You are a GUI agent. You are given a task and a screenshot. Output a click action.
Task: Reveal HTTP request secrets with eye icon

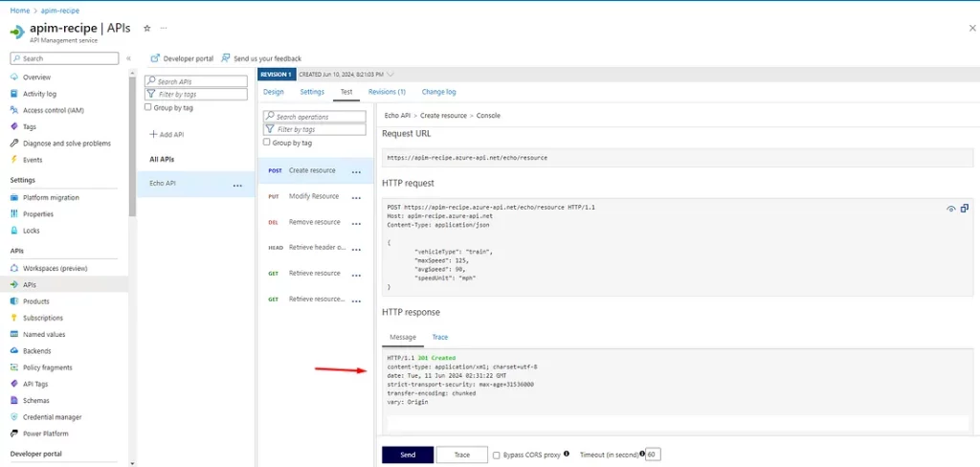coord(950,209)
